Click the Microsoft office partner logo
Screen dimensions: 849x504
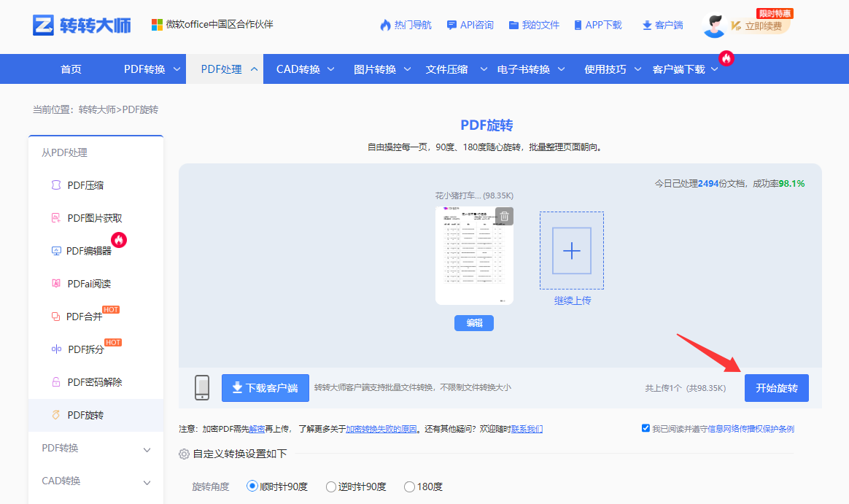tap(157, 25)
